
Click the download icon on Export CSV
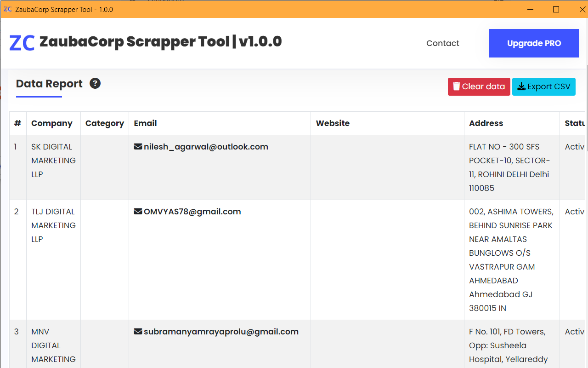[x=522, y=86]
